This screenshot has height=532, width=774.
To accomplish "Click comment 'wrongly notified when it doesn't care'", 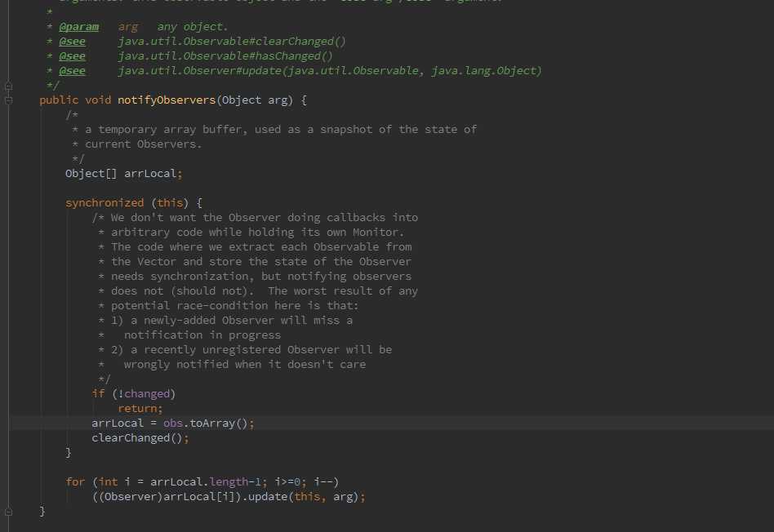I will point(245,365).
